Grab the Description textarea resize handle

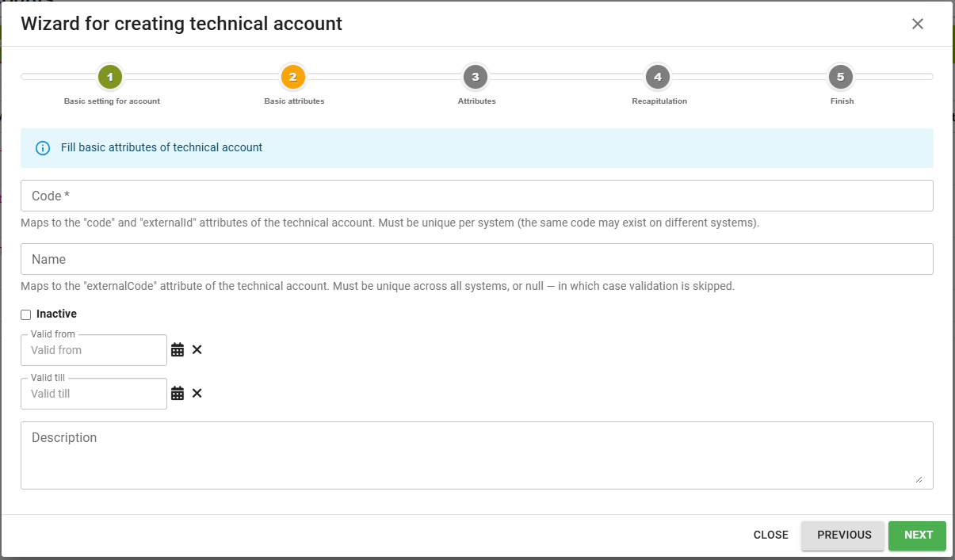[x=919, y=479]
